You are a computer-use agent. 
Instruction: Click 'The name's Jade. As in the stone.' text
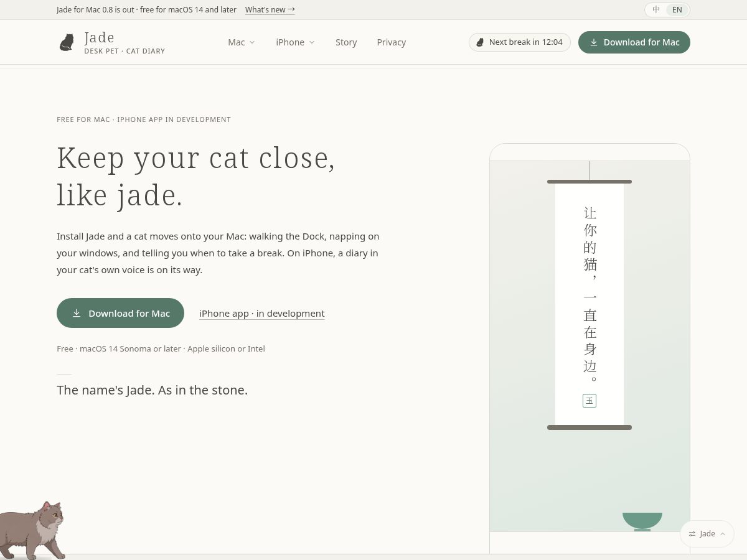click(x=153, y=390)
